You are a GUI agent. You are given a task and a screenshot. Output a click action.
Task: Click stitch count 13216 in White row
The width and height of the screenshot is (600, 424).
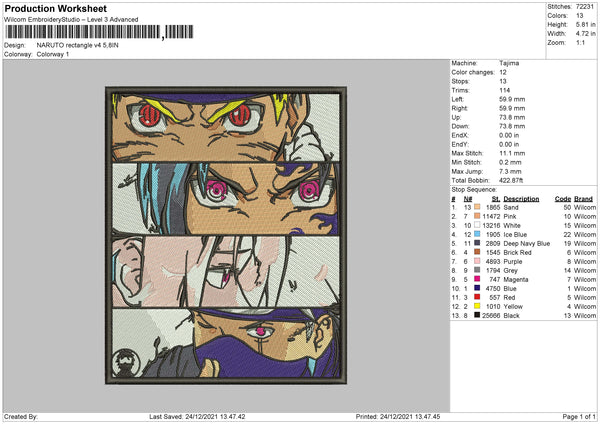pos(491,225)
